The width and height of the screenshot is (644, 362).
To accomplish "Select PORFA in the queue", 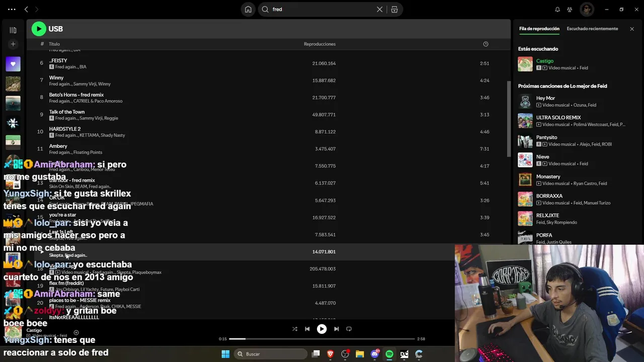I will [x=544, y=235].
